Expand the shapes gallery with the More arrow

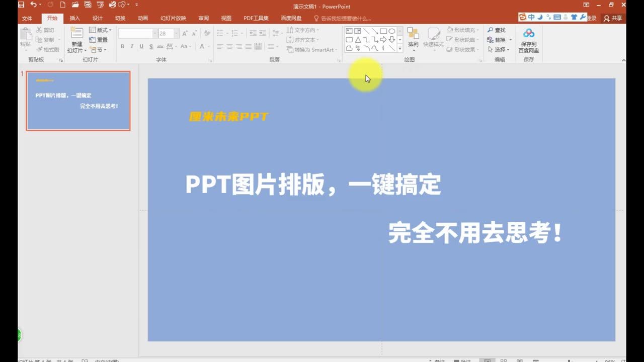(399, 48)
